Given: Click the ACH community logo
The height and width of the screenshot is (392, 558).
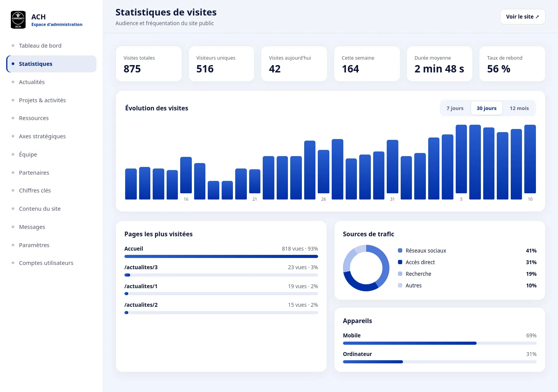Looking at the screenshot, I should tap(18, 20).
